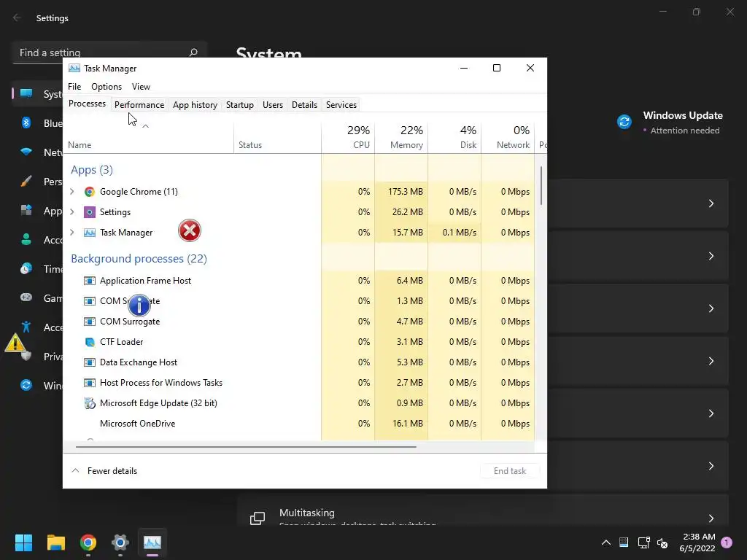Screen dimensions: 747x560
Task: Open the File menu
Action: pyautogui.click(x=74, y=87)
